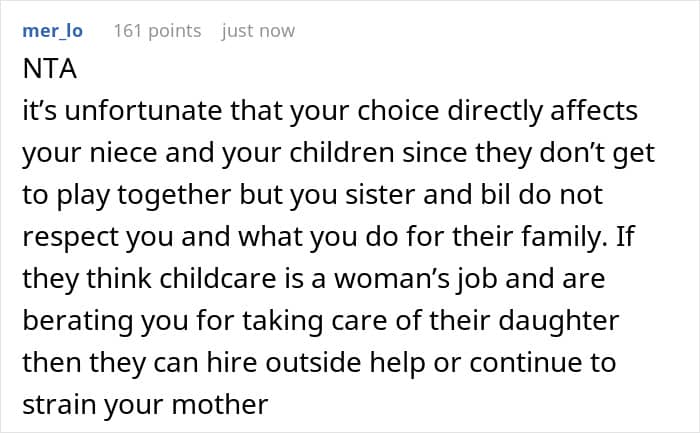Click the phrase play together
The image size is (700, 433).
coord(144,196)
